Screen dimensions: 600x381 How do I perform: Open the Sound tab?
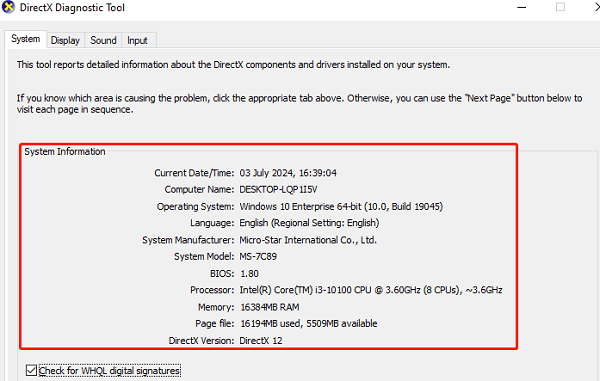click(103, 40)
